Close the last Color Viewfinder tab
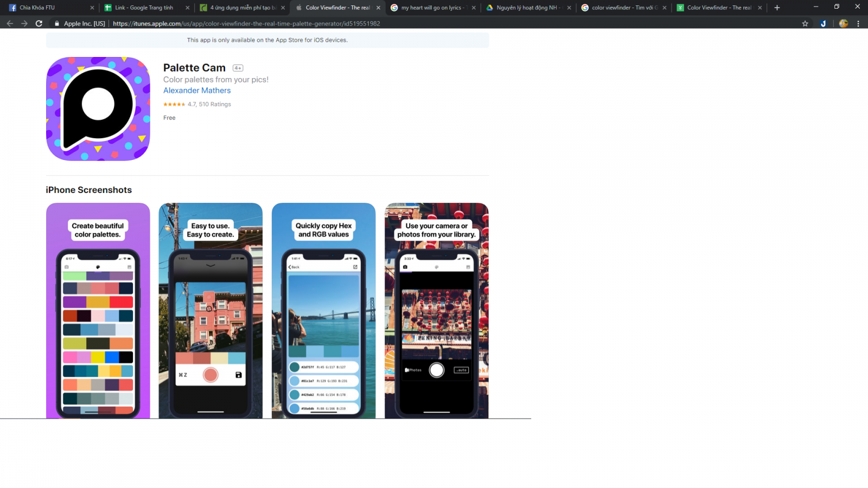The width and height of the screenshot is (868, 488). pos(759,8)
